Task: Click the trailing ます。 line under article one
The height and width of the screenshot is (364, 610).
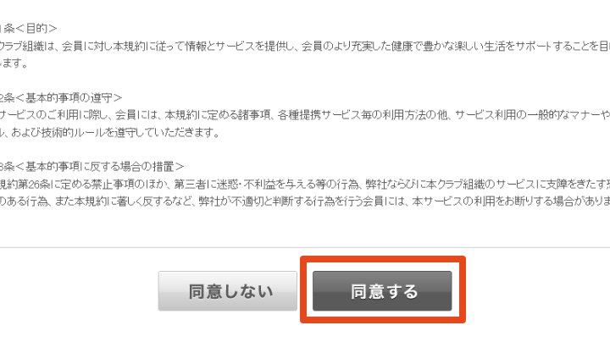Action: pyautogui.click(x=14, y=63)
